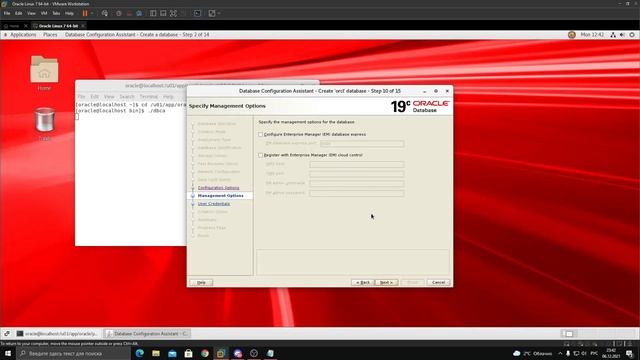Open the Windows Start button
Viewport: 640px width, 360px height.
pos(8,353)
